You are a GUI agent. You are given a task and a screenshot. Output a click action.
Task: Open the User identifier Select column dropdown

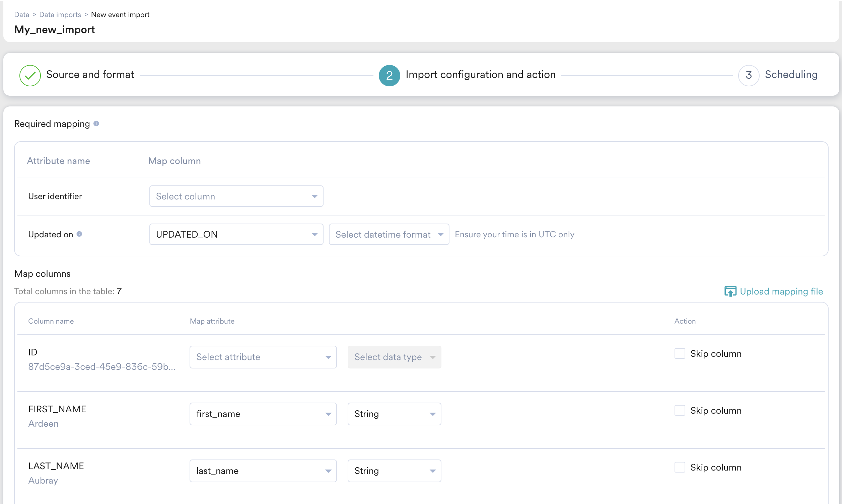[x=236, y=196]
